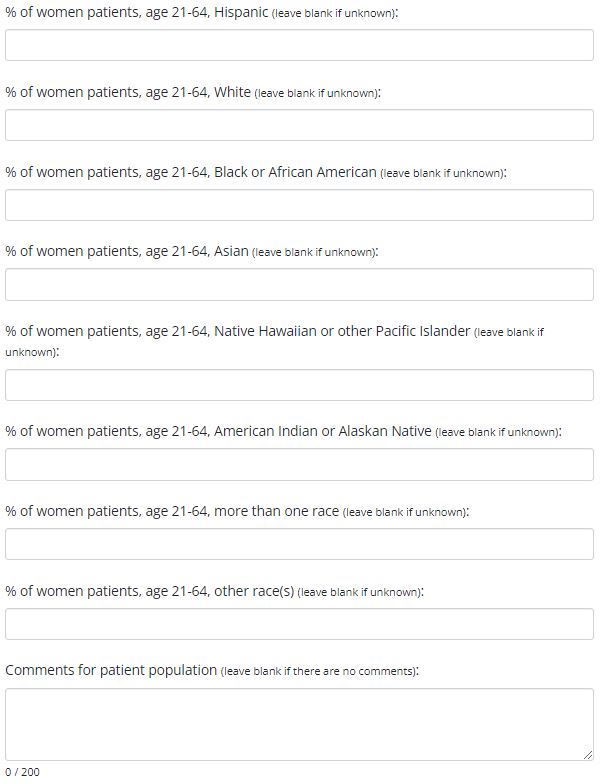Viewport: 603px width, 784px height.
Task: Select the Black or African American input box
Action: [x=299, y=205]
